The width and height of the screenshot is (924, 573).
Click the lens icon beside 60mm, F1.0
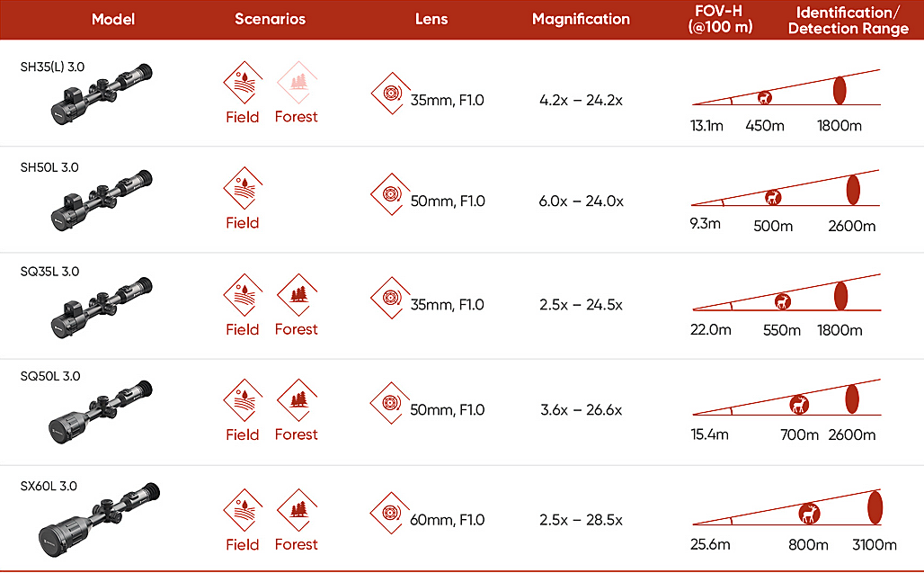point(390,513)
